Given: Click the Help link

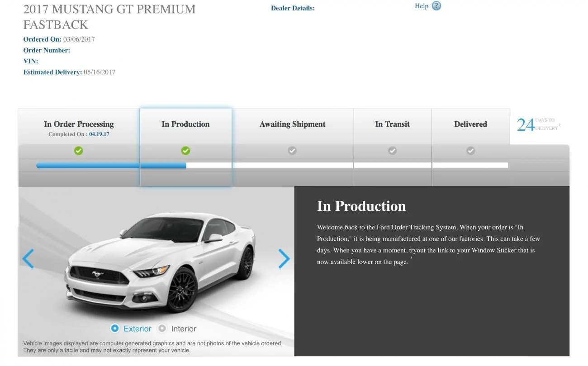Looking at the screenshot, I should (422, 6).
